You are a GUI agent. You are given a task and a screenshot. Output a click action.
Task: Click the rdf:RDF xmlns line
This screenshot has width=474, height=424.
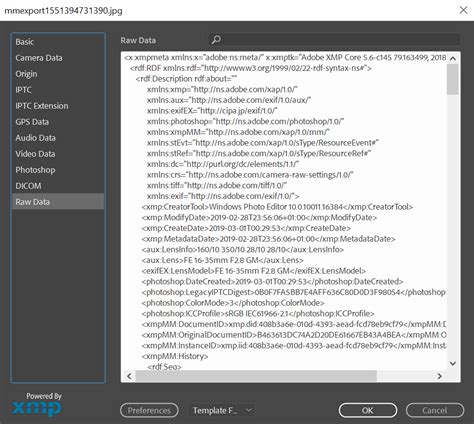(251, 68)
